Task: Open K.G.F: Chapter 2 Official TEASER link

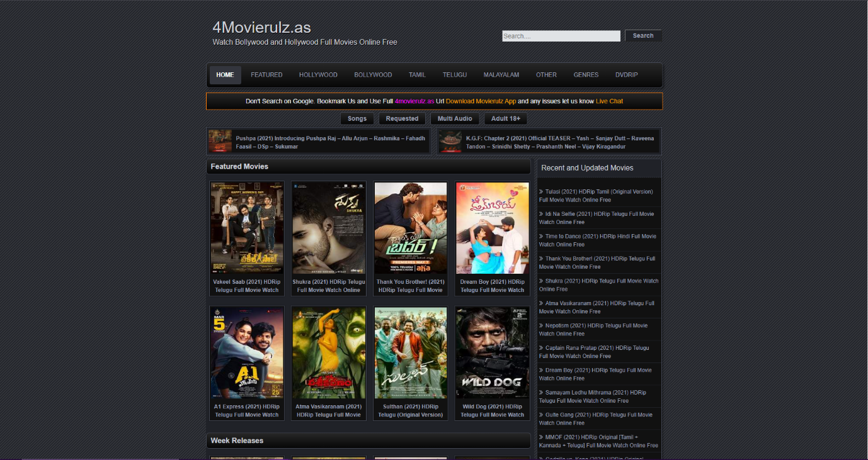Action: coord(560,142)
